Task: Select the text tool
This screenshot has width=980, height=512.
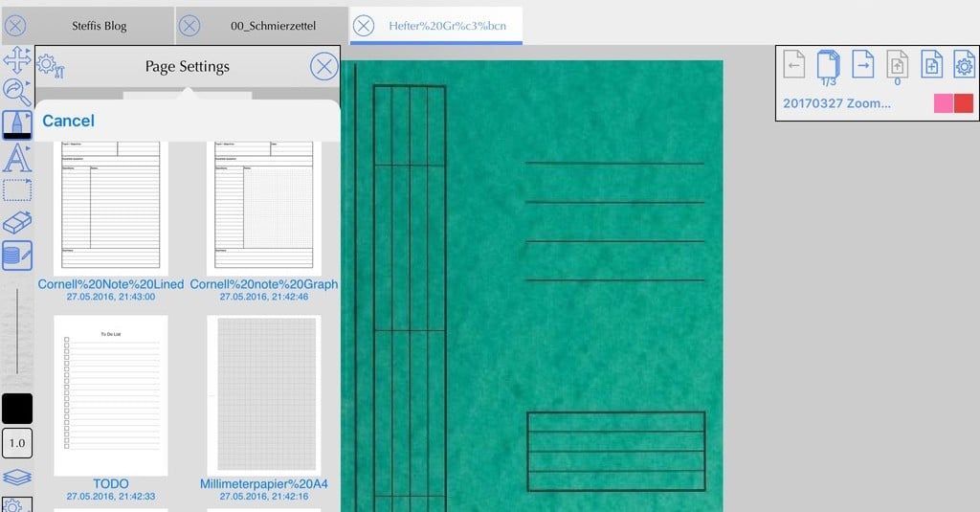Action: pyautogui.click(x=17, y=157)
